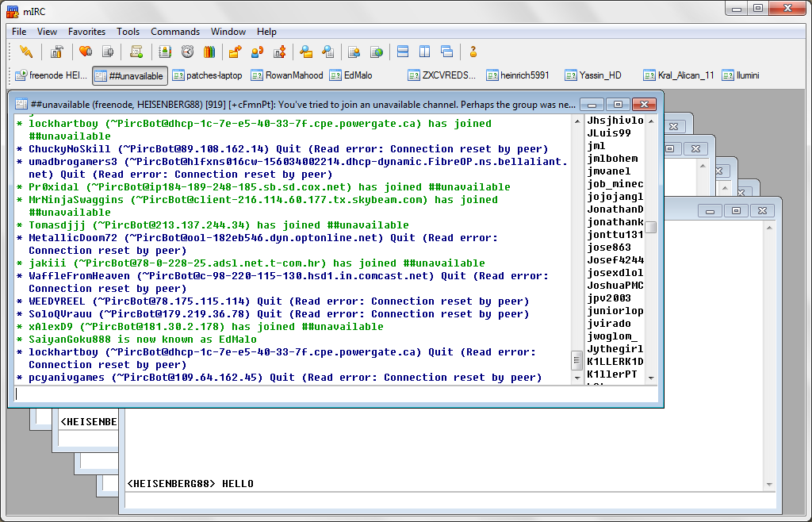The image size is (812, 522).
Task: Select the freenode HEI... status window button
Action: coord(52,75)
